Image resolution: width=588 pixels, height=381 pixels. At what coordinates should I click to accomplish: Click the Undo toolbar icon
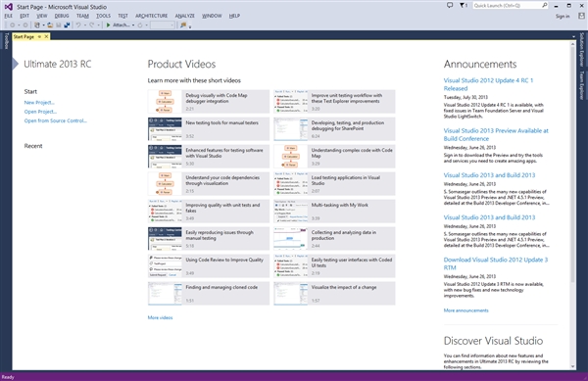coord(78,25)
